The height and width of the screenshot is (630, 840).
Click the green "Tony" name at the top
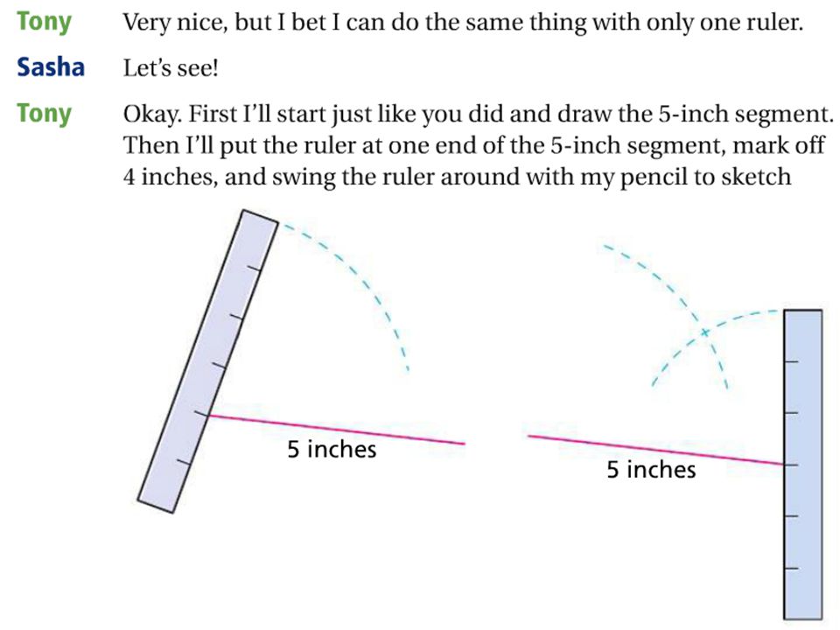coord(44,22)
